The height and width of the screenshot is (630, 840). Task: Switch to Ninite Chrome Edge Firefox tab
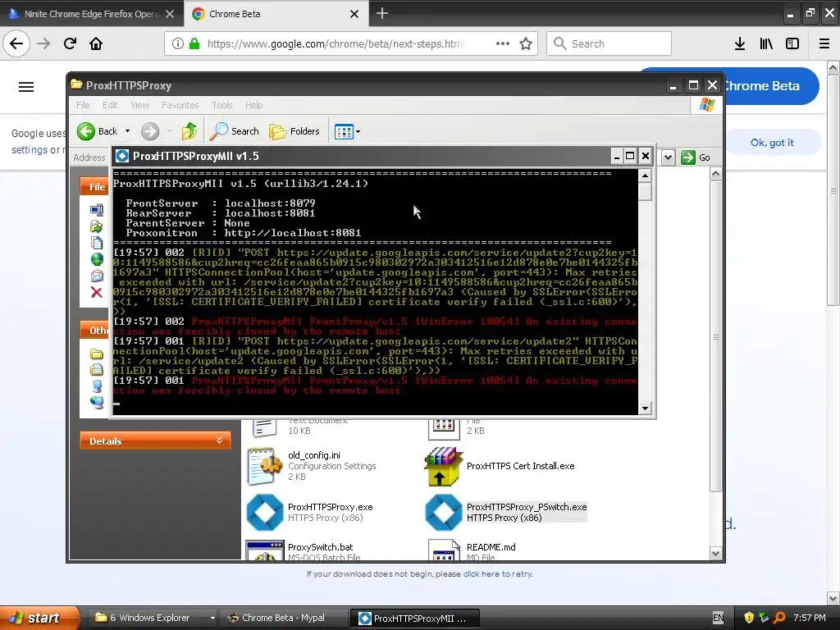tap(91, 14)
